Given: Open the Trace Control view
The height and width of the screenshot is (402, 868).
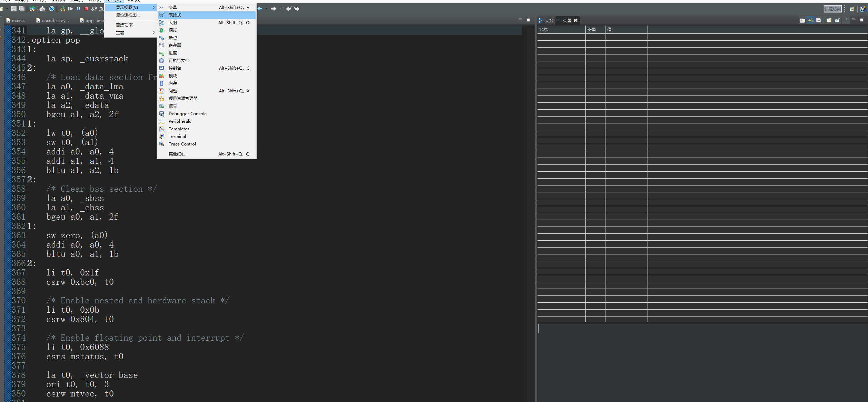Looking at the screenshot, I should coord(207,144).
